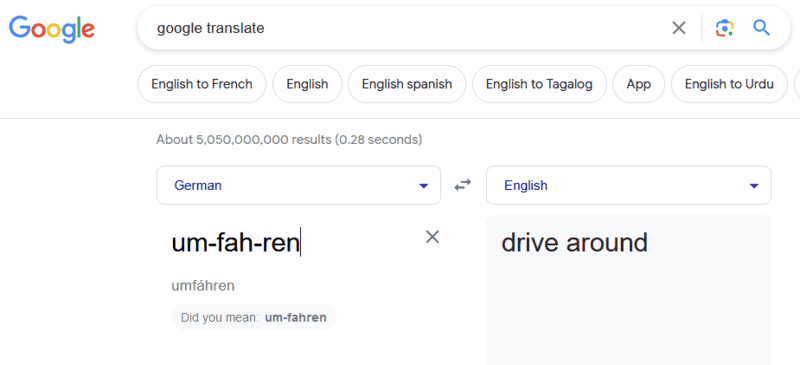Select the English spanish chip
The width and height of the screenshot is (800, 365).
[x=407, y=84]
